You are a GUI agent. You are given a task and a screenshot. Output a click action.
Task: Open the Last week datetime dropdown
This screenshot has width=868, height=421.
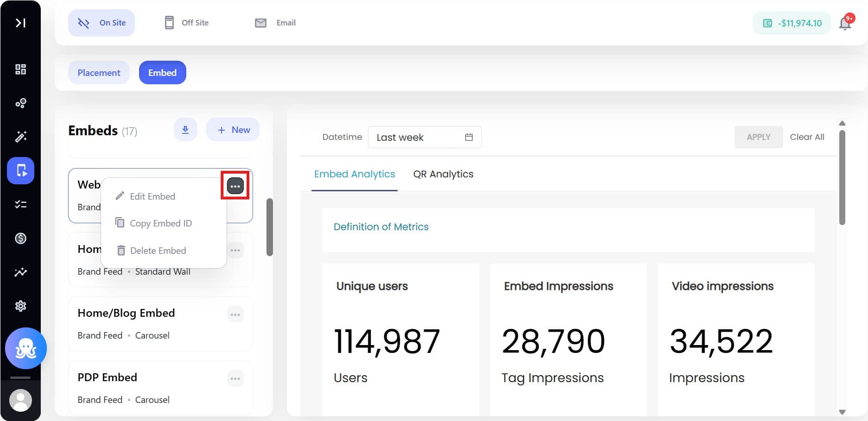[x=424, y=138]
